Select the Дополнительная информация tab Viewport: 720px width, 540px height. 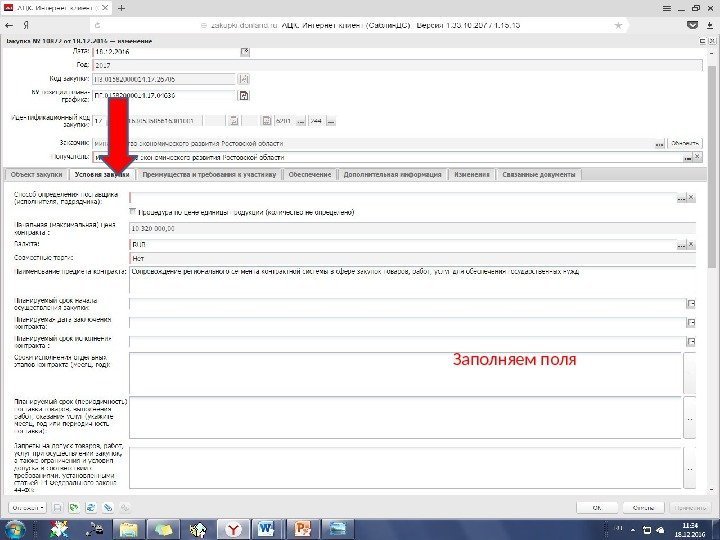tap(392, 174)
